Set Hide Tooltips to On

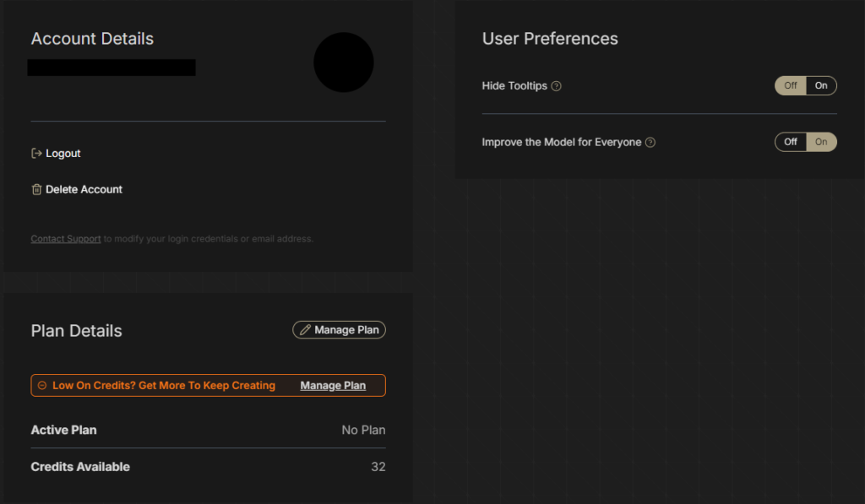(821, 86)
